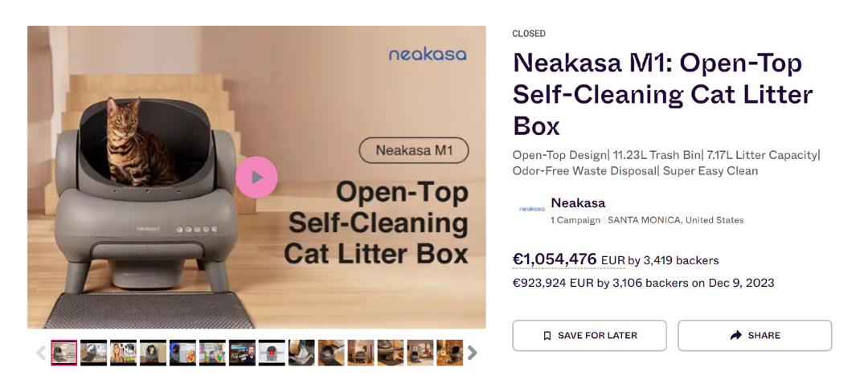Open the thumbnail with blonde woman
This screenshot has width=868, height=388.
point(123,353)
